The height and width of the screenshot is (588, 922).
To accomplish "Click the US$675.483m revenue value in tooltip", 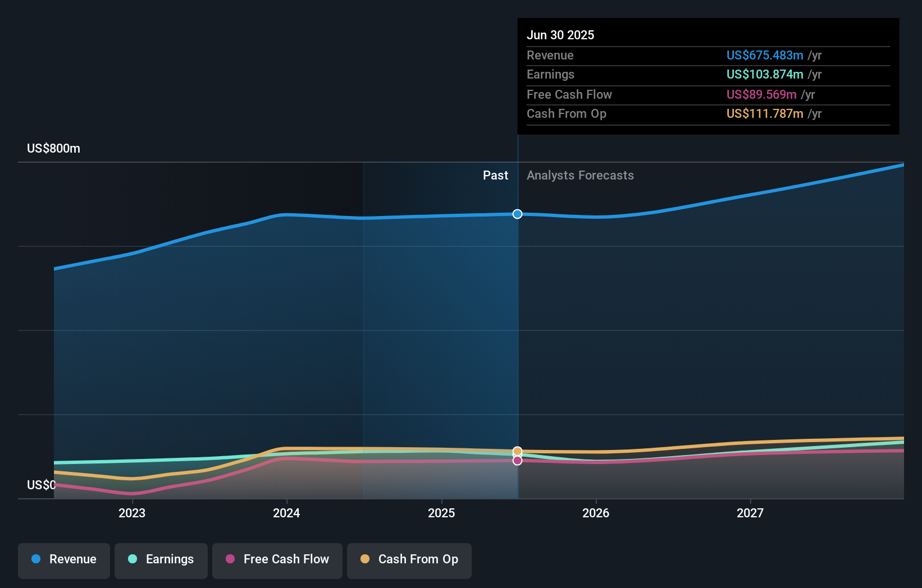I will (x=764, y=55).
